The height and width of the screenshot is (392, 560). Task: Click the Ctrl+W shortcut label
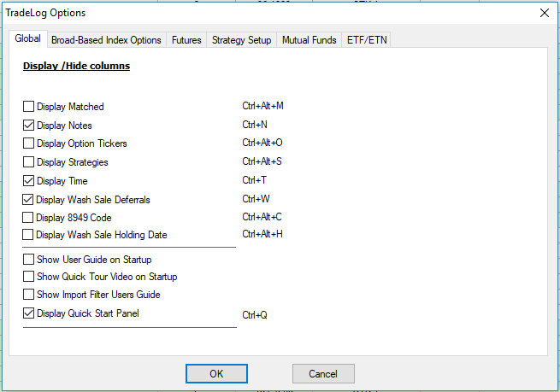pos(256,199)
